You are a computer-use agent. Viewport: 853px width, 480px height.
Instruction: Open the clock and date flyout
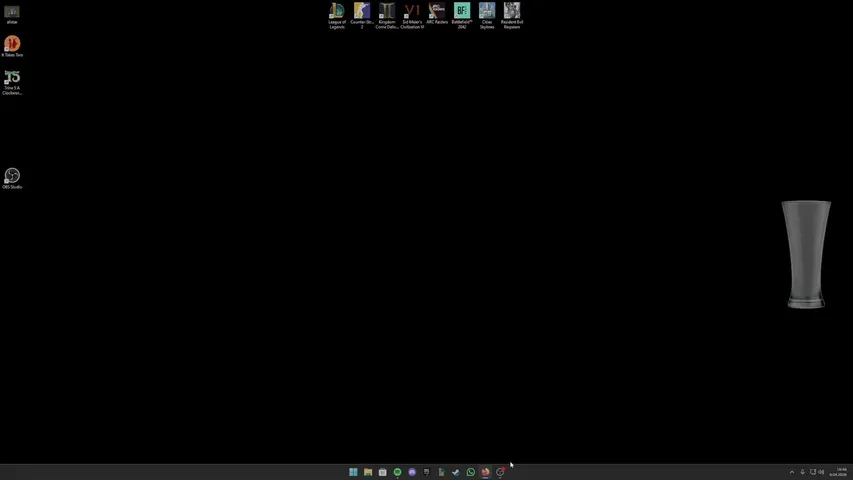pyautogui.click(x=838, y=472)
